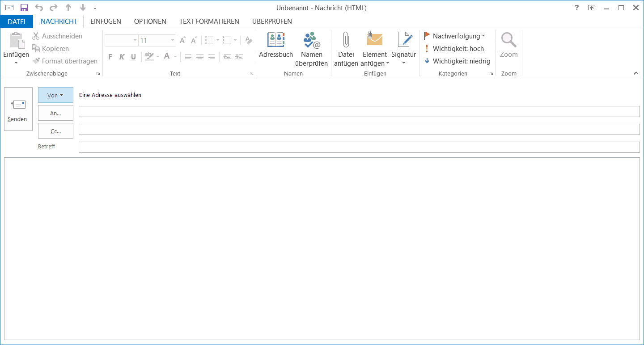Open Nachverfolgung dropdown
The height and width of the screenshot is (345, 644).
click(454, 36)
